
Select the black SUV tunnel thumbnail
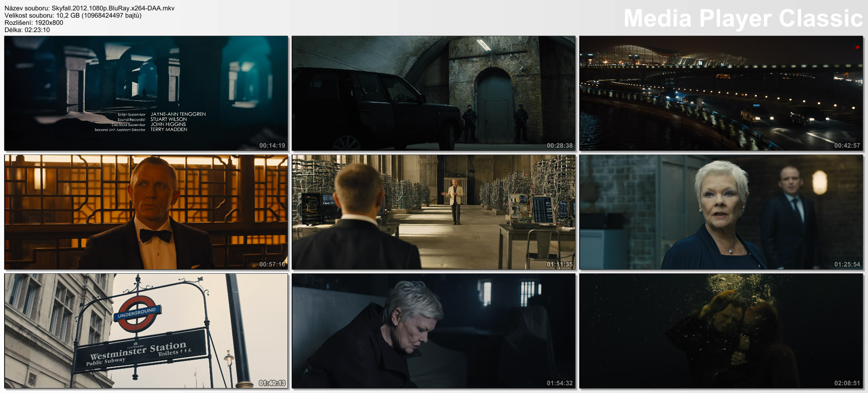point(434,93)
